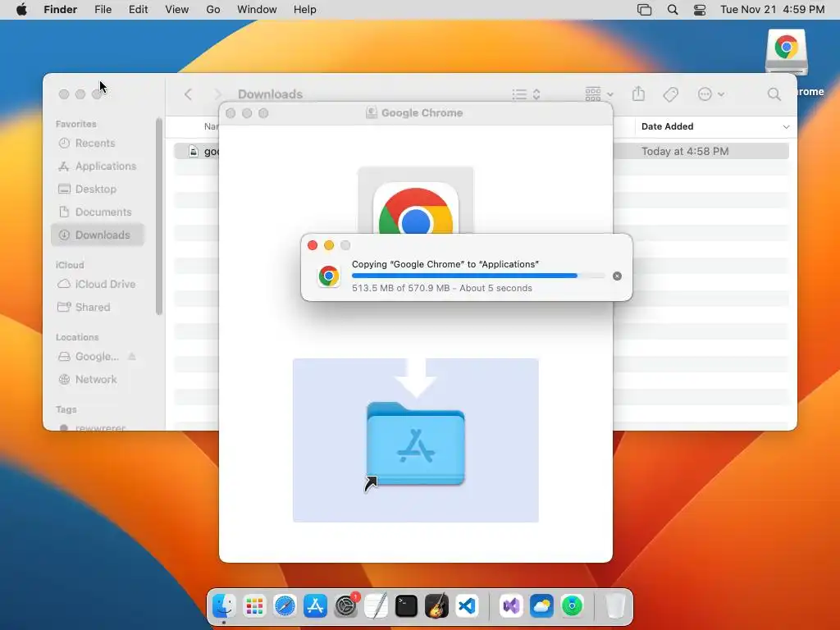This screenshot has width=840, height=630.
Task: Open Weather app from the Dock
Action: [541, 606]
